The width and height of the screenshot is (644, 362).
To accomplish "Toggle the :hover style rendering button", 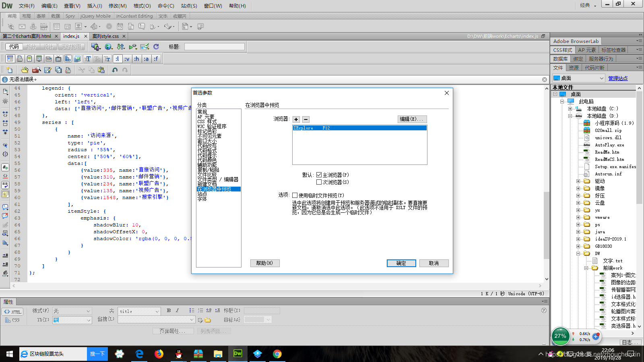I will tap(136, 59).
